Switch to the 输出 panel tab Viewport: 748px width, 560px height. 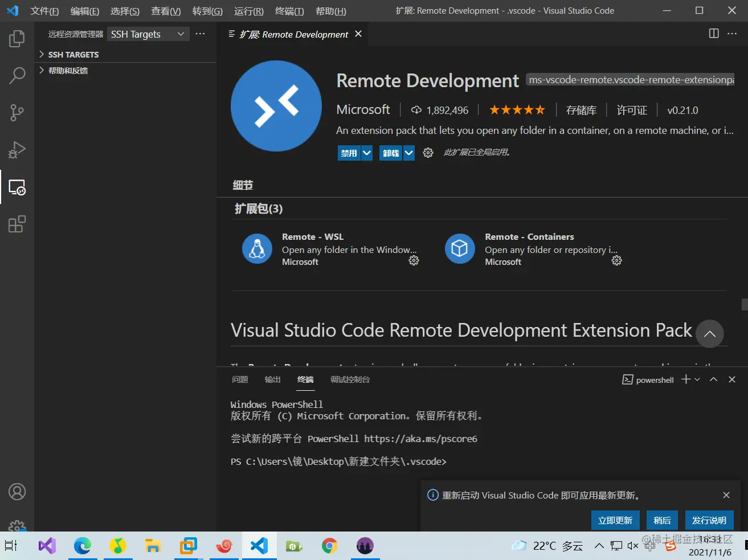pos(273,379)
